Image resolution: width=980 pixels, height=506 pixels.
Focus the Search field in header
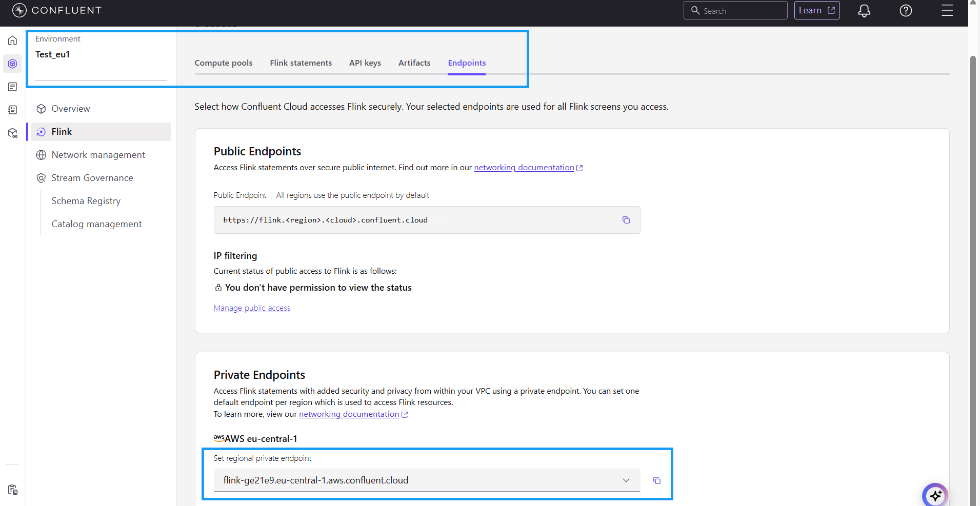click(735, 10)
